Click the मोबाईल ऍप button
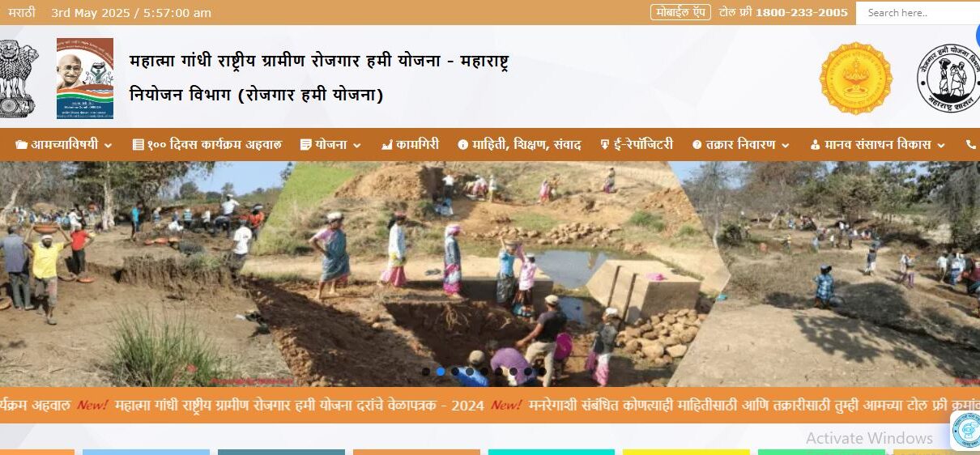This screenshot has height=455, width=980. pyautogui.click(x=680, y=12)
